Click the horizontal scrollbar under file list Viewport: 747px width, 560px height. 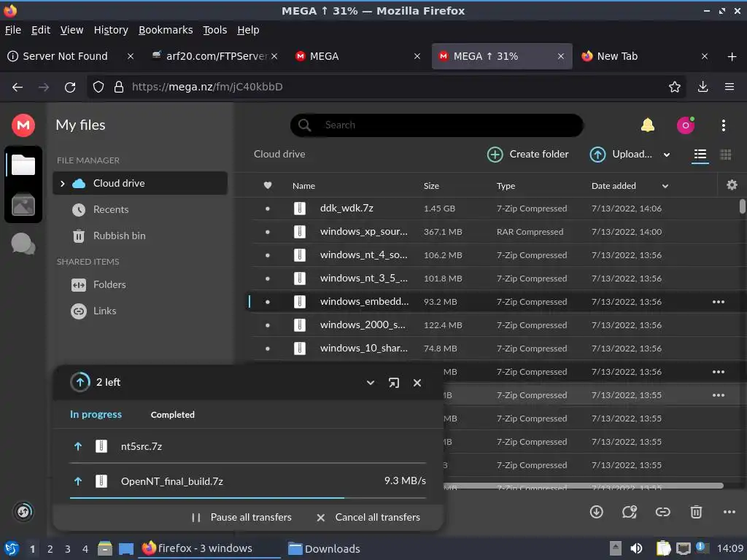click(584, 486)
